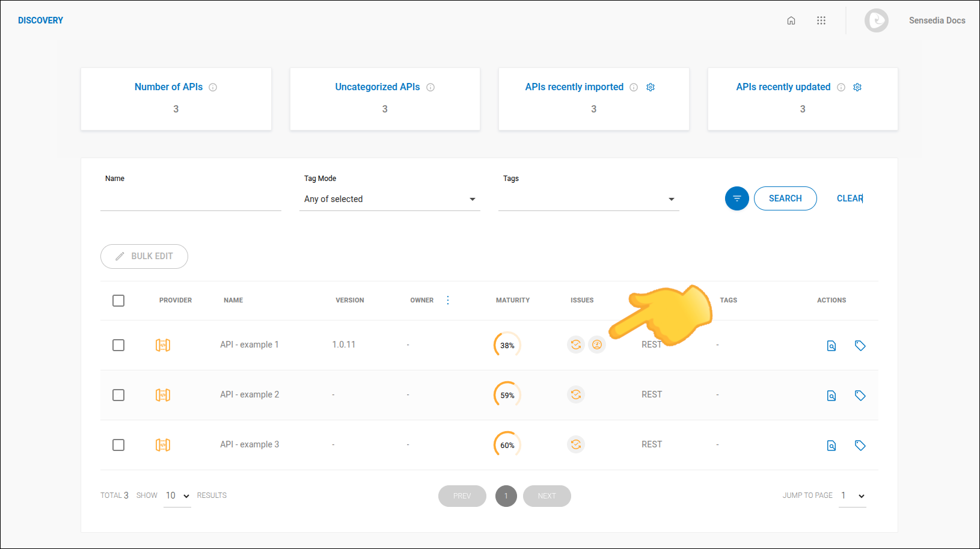Open the advanced filter icon beside SEARCH
The image size is (980, 549).
[737, 198]
